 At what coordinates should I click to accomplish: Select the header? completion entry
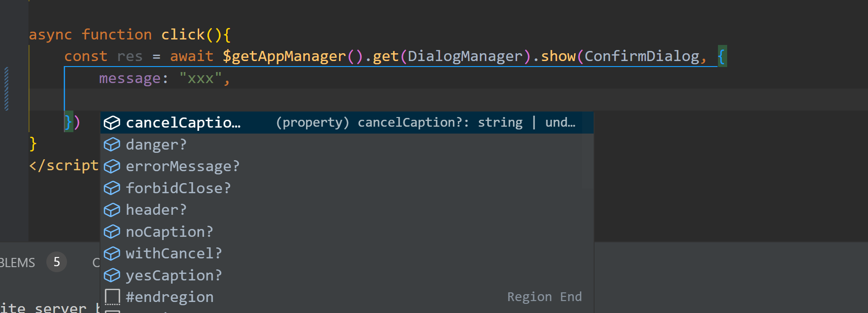pyautogui.click(x=347, y=210)
